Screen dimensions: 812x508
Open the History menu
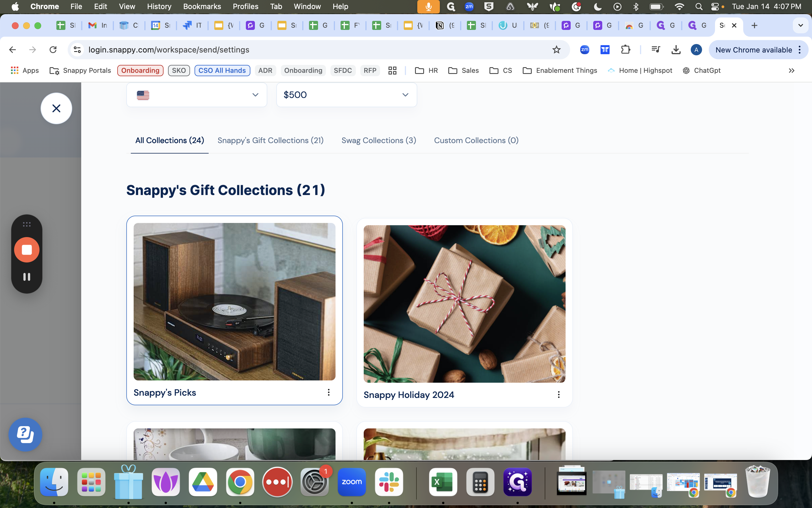pyautogui.click(x=159, y=6)
